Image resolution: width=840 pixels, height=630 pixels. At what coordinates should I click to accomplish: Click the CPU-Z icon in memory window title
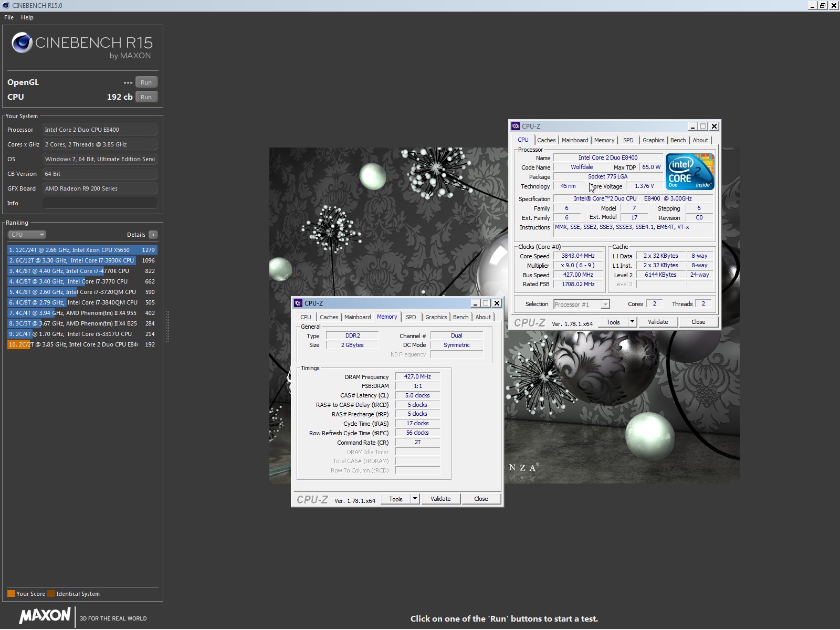(x=298, y=303)
